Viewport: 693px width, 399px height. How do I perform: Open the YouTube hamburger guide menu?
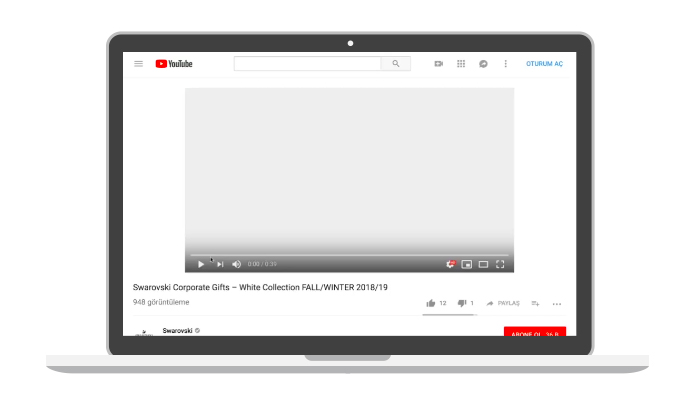(x=138, y=64)
